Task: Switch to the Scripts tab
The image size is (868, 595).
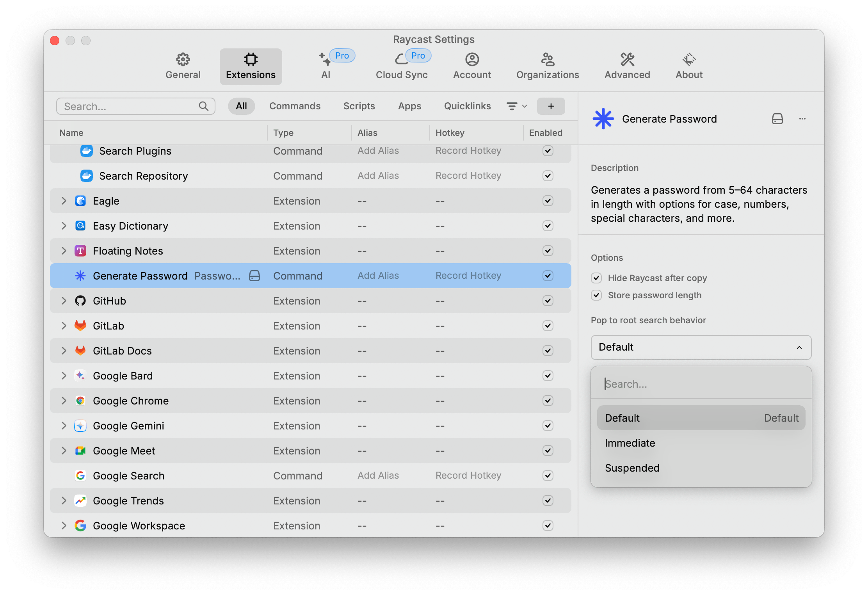Action: [359, 105]
